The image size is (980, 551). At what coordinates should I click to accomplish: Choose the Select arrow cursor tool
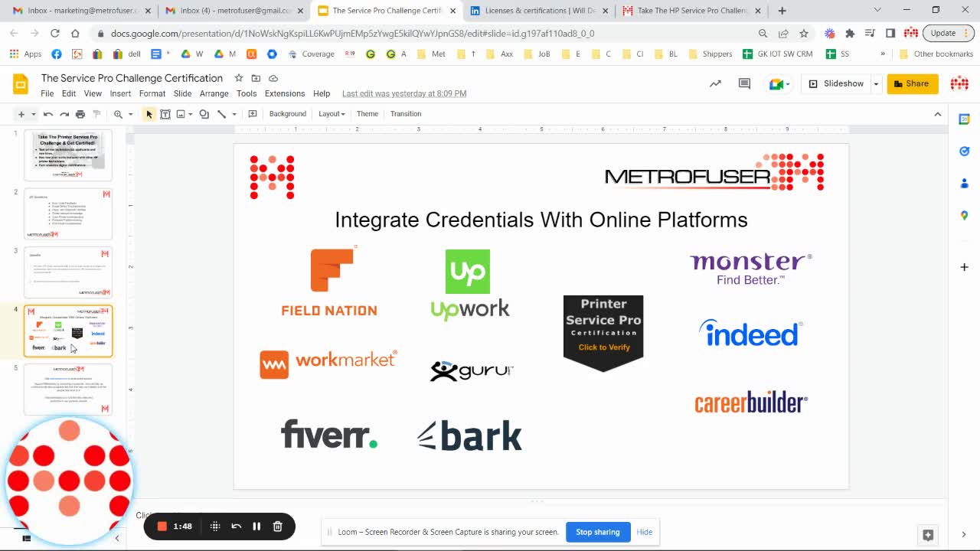(x=149, y=114)
